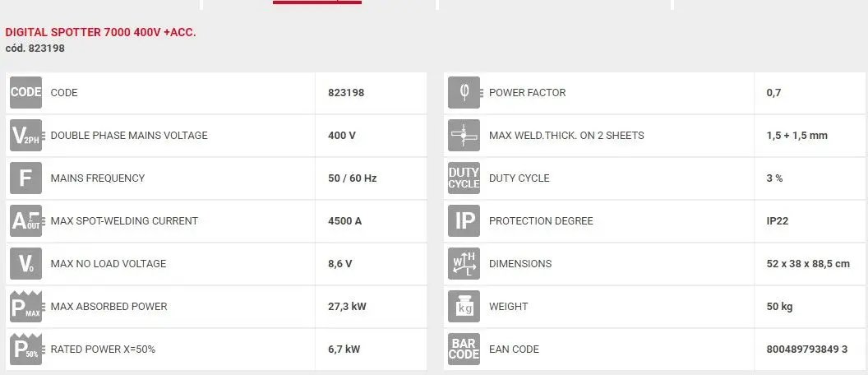Screen dimensions: 868x375
Task: Select the max absorbed power icon
Action: click(25, 307)
